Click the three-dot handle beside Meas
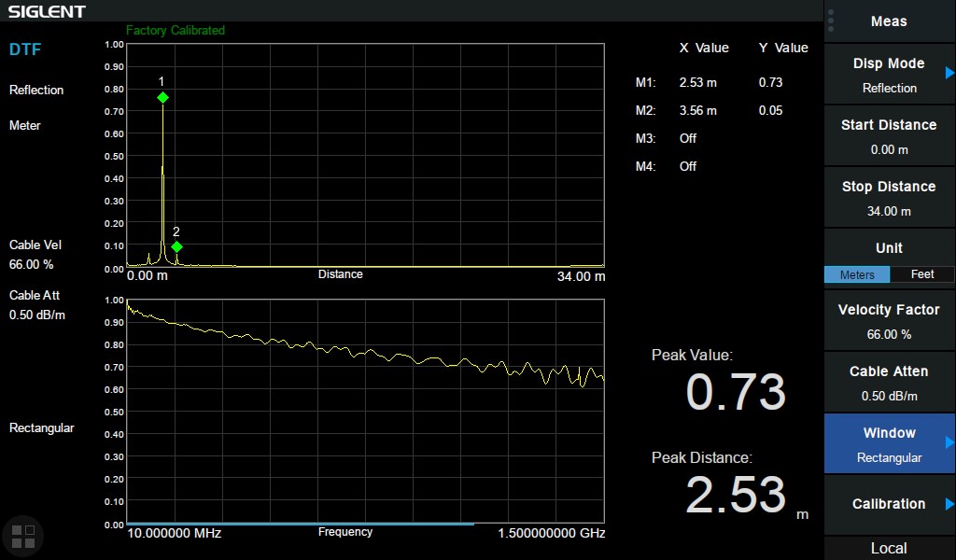The height and width of the screenshot is (560, 956). [831, 21]
